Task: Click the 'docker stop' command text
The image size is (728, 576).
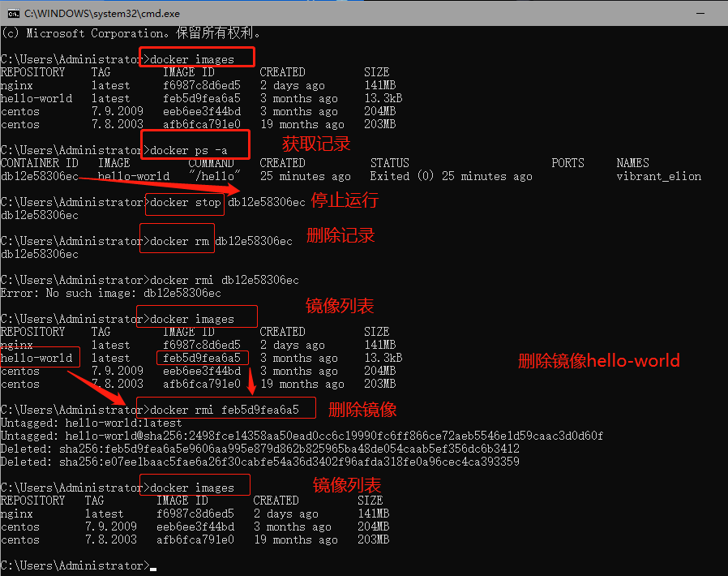Action: (185, 203)
